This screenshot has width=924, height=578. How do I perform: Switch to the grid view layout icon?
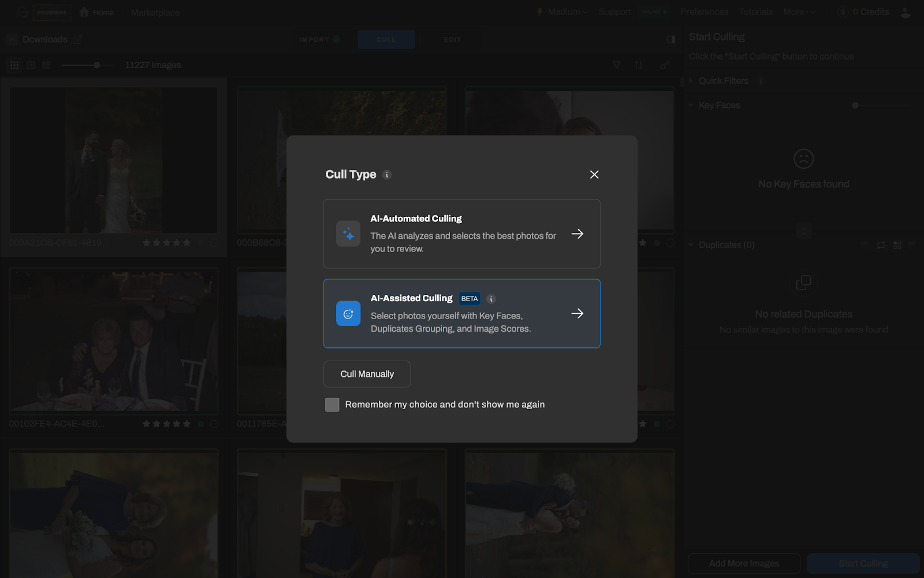(14, 65)
